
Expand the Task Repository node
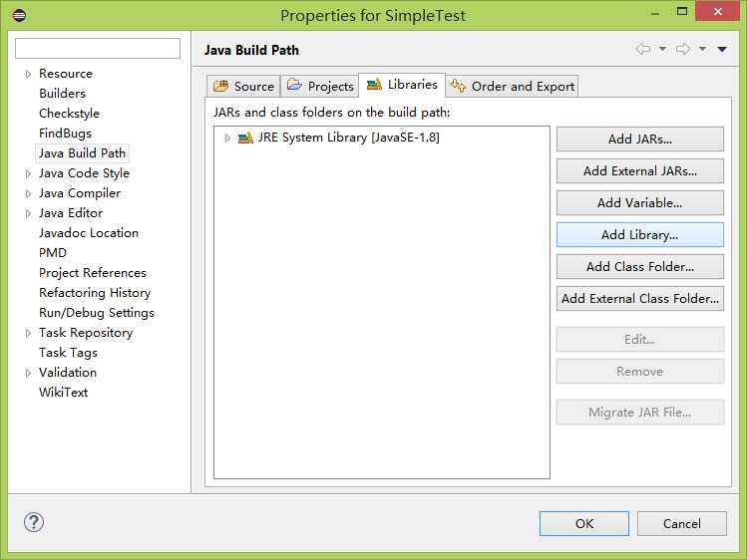(28, 333)
